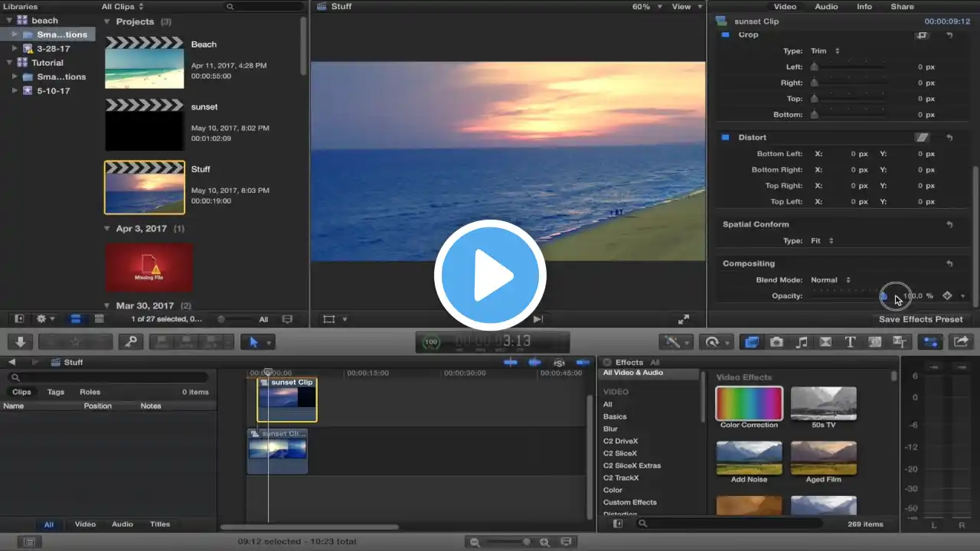Click the import media down-arrow button
The height and width of the screenshot is (551, 980).
[21, 342]
